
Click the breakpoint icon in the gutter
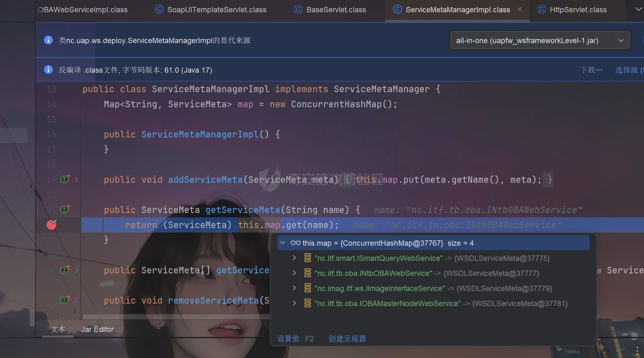click(52, 225)
